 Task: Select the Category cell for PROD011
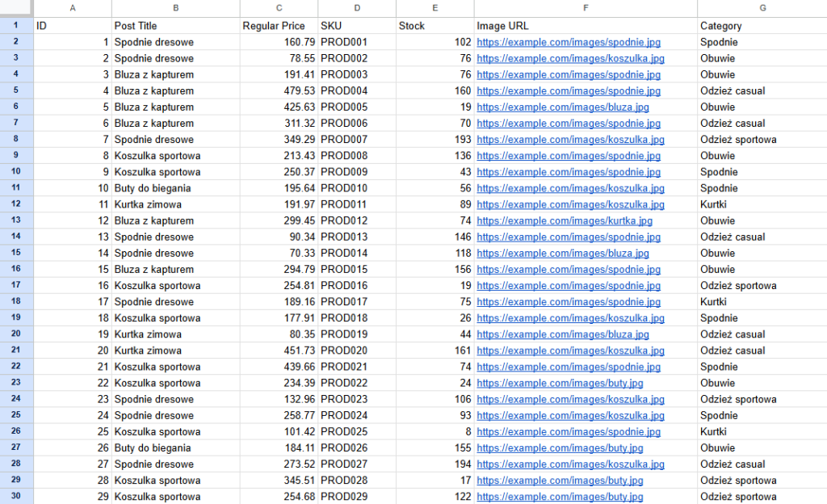(x=713, y=204)
